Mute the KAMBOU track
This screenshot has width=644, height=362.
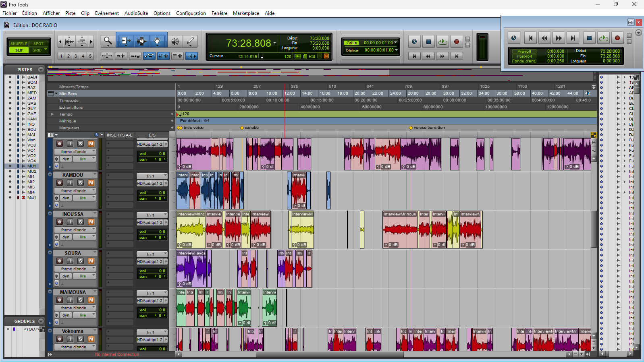91,183
